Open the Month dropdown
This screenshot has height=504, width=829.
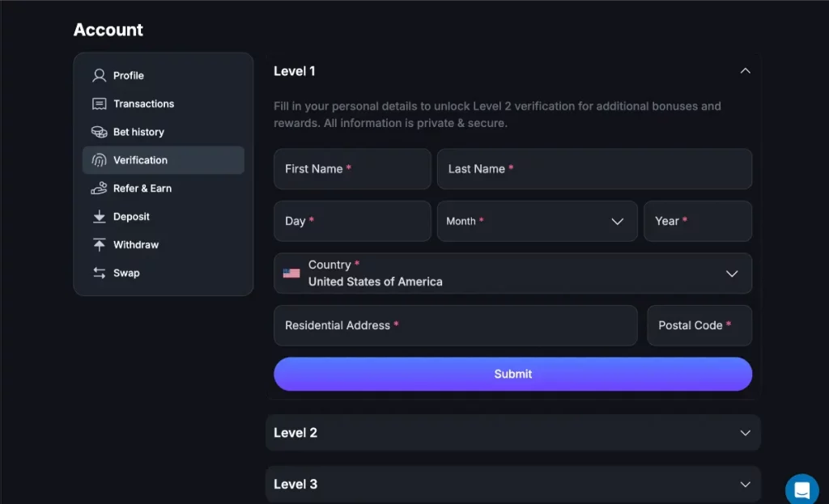pos(537,221)
